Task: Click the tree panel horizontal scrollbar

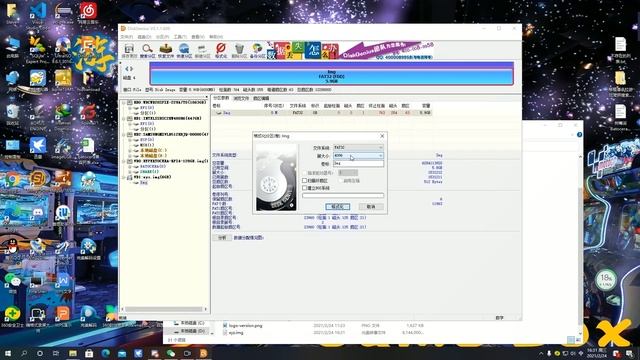Action: [164, 309]
